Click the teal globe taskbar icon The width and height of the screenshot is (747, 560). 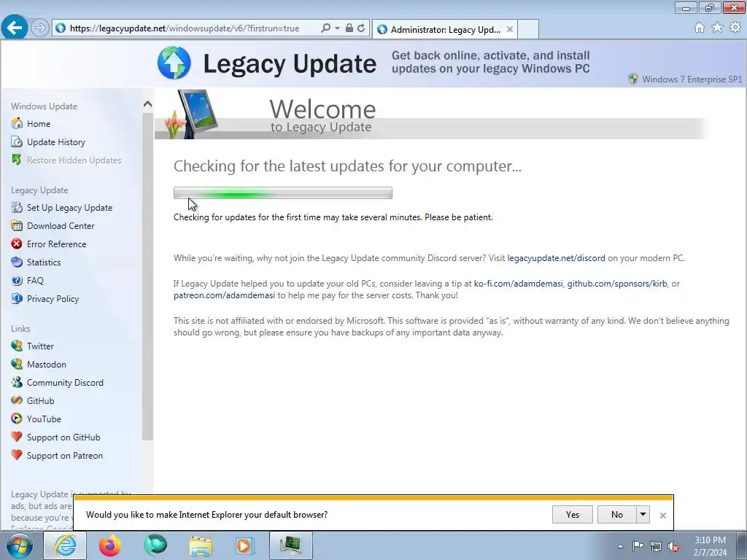[155, 545]
